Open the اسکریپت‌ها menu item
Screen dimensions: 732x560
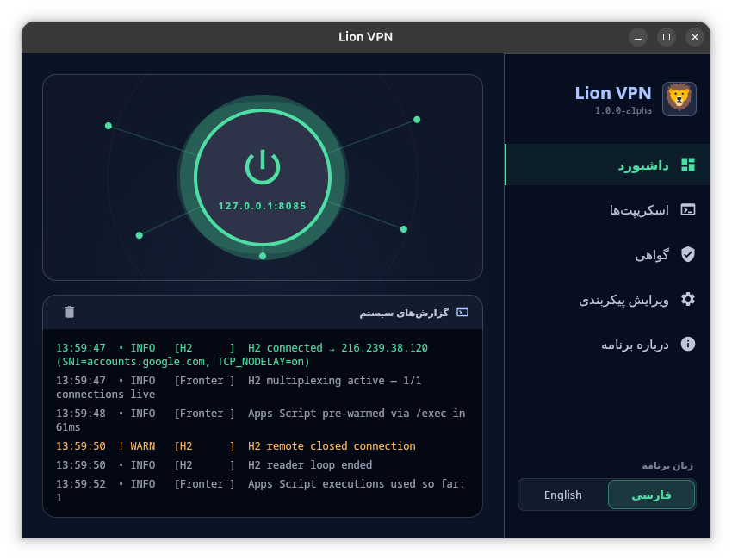pyautogui.click(x=607, y=209)
